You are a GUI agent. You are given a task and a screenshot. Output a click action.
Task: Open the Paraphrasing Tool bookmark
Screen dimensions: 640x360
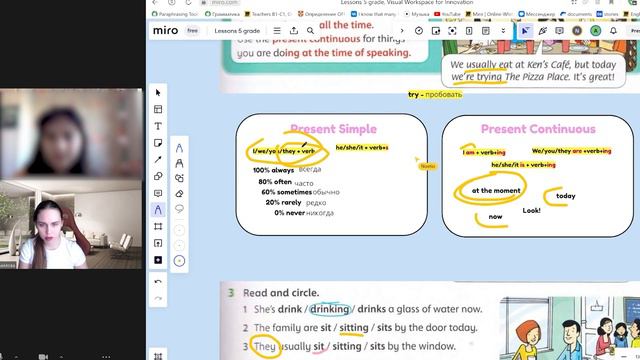pos(175,14)
